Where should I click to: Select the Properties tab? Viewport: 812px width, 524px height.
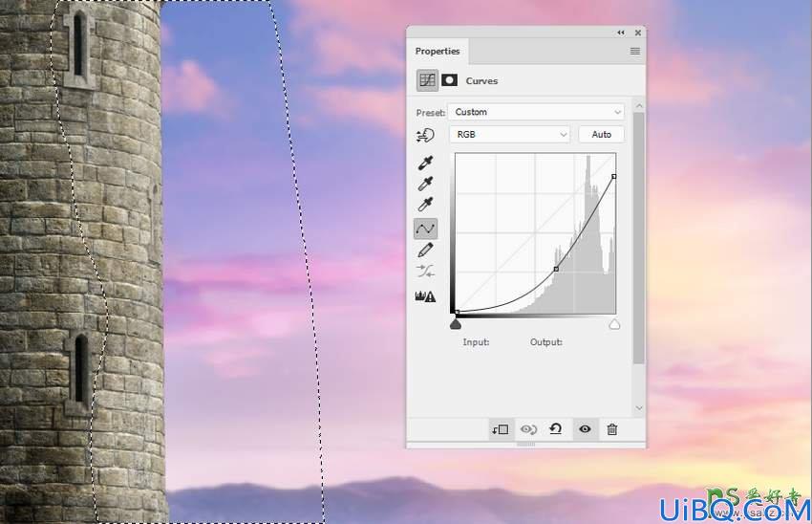[438, 52]
